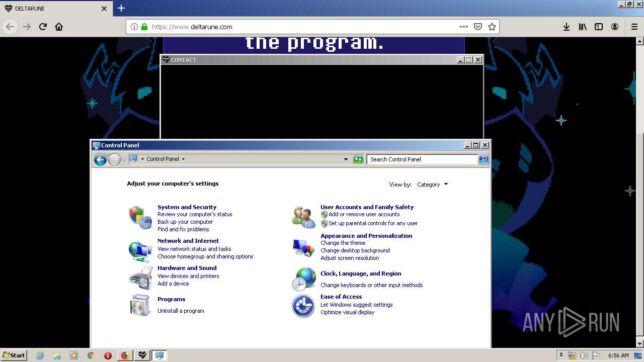644x362 pixels.
Task: Set up parental controls link
Action: click(373, 223)
